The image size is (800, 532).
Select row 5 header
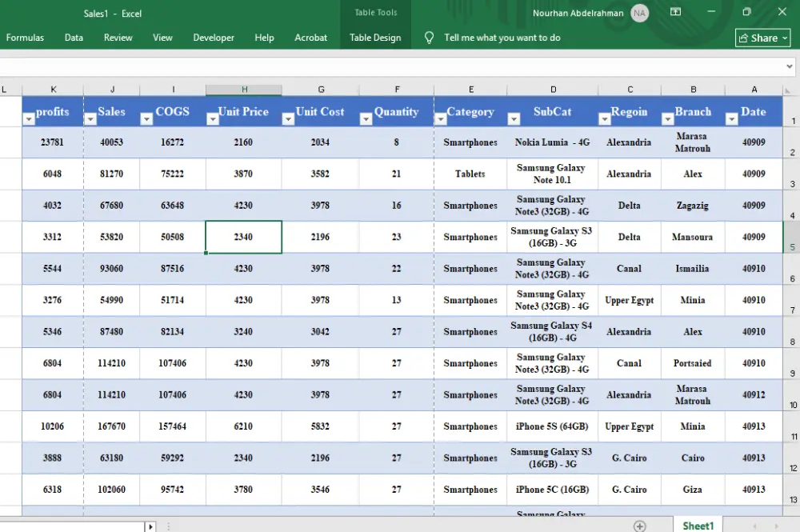click(792, 237)
